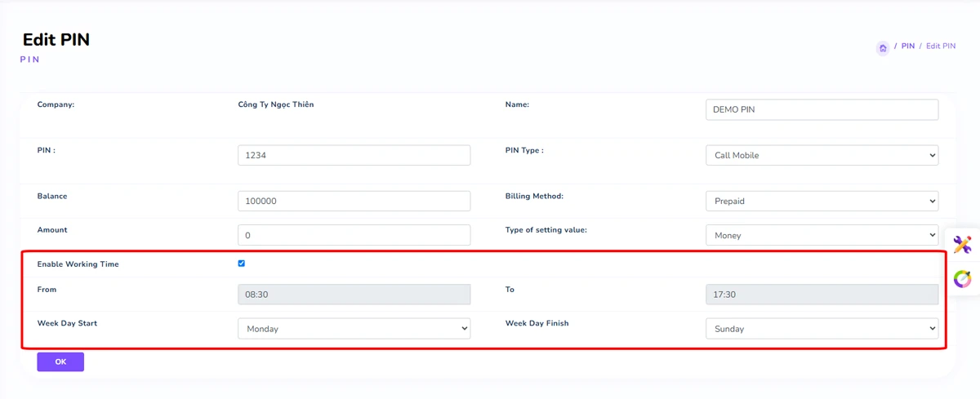Select the Amount input field
The image size is (980, 399).
coord(354,235)
